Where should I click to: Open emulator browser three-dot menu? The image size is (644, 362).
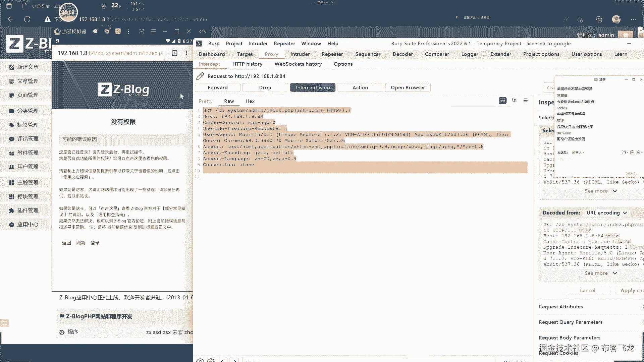pos(186,53)
